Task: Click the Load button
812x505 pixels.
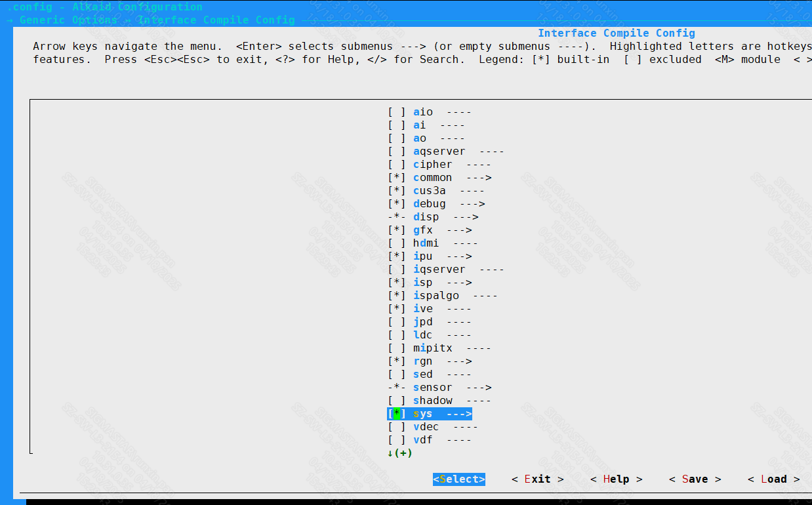Action: pos(773,479)
